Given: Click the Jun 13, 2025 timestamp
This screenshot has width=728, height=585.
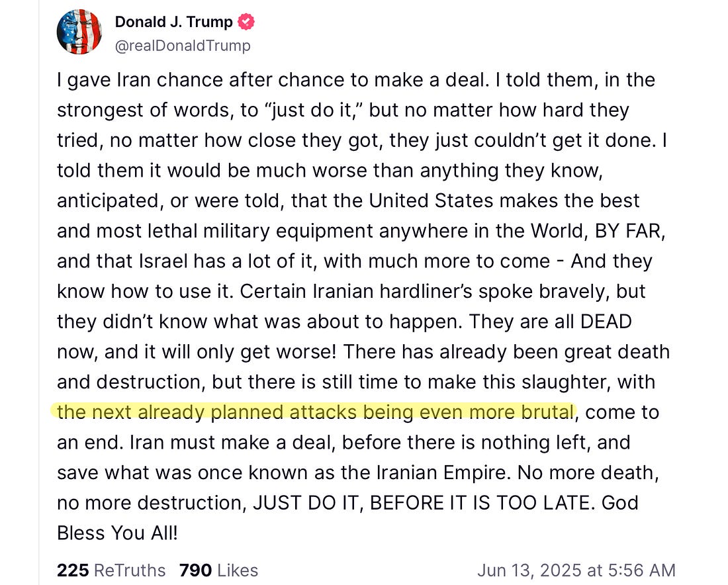Looking at the screenshot, I should click(x=576, y=570).
